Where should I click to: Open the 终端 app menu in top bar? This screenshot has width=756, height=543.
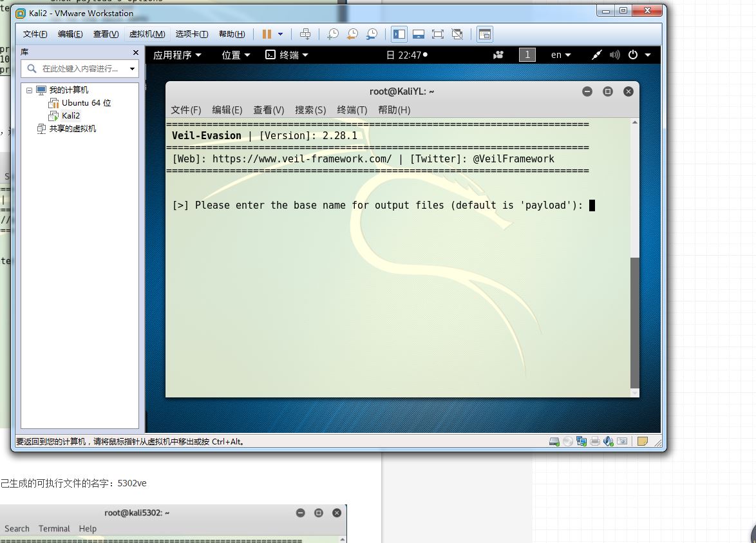pos(287,55)
